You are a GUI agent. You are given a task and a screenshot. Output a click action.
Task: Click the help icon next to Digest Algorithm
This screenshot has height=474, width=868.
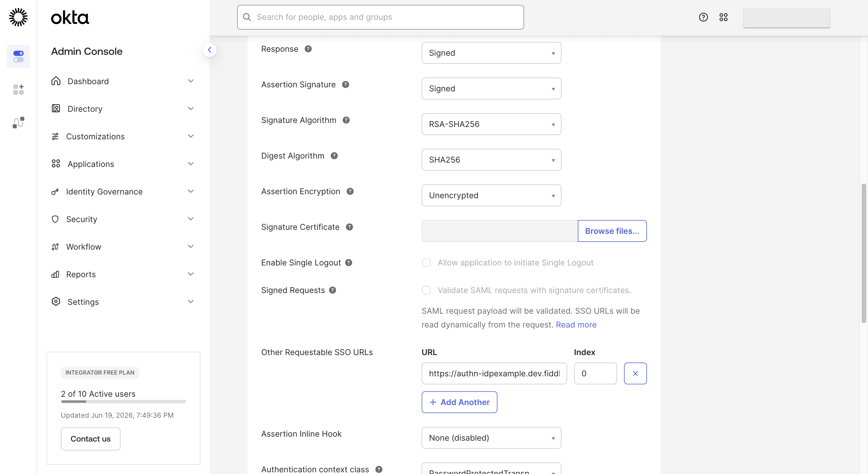[x=334, y=156]
